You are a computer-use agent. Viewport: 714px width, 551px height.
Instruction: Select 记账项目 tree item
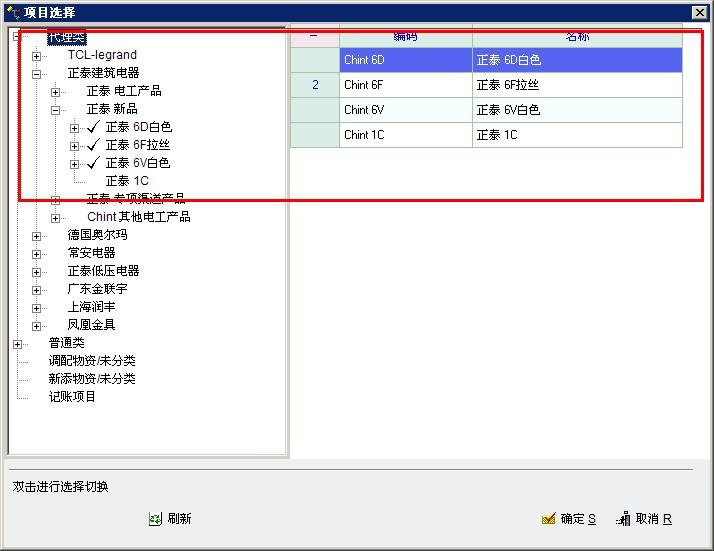[72, 397]
